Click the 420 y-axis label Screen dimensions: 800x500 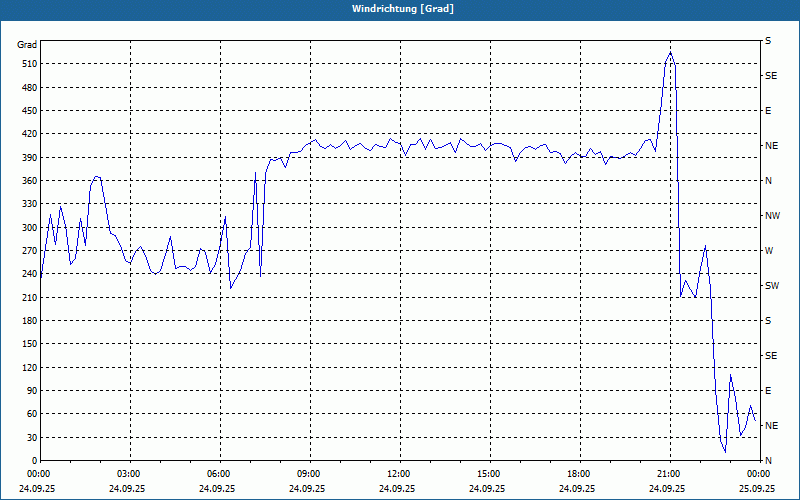tap(29, 134)
